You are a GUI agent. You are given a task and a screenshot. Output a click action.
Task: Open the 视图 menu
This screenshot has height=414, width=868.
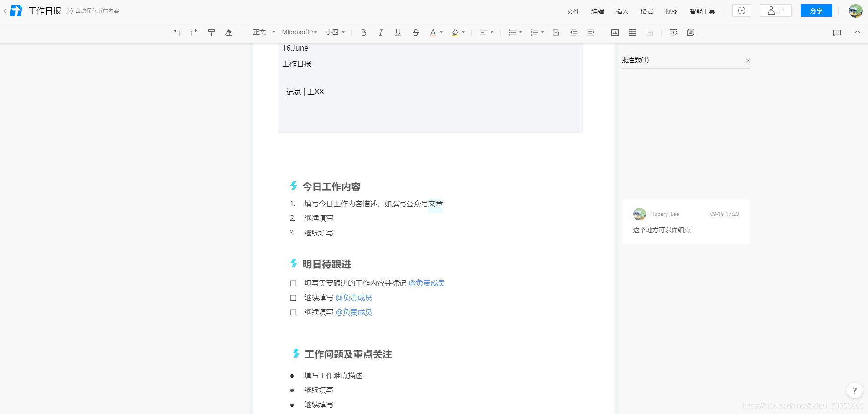click(672, 11)
